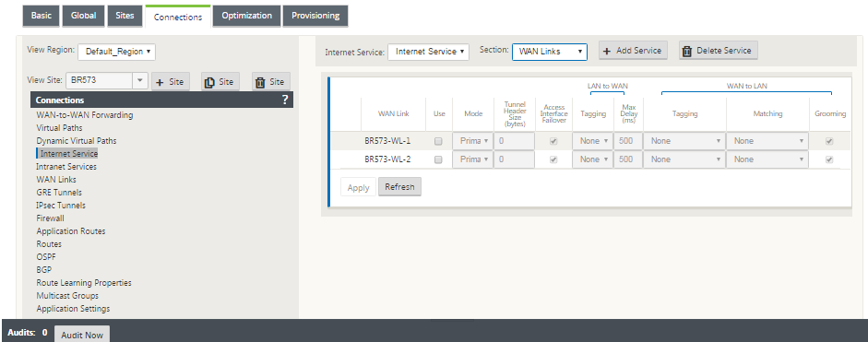Open OSPF section

46,257
